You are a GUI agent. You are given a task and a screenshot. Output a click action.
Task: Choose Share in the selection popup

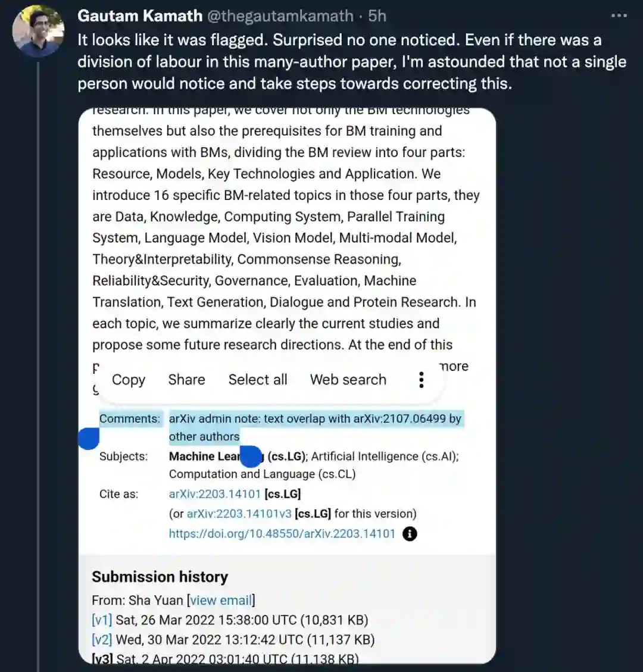pyautogui.click(x=186, y=380)
